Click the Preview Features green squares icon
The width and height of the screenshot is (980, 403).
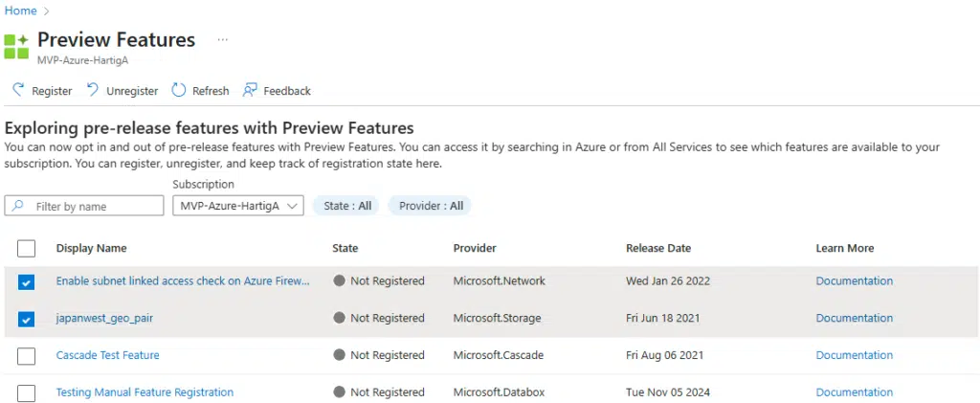click(x=16, y=47)
